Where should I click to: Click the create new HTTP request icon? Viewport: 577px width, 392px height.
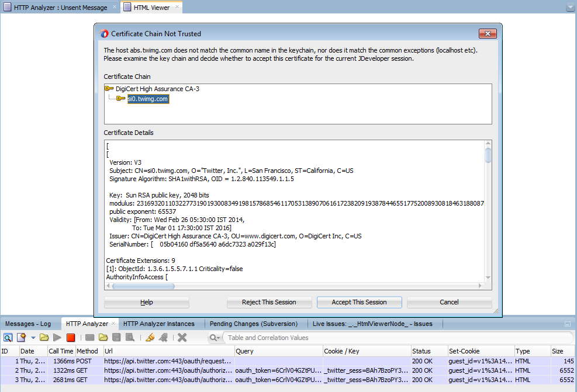pyautogui.click(x=22, y=337)
